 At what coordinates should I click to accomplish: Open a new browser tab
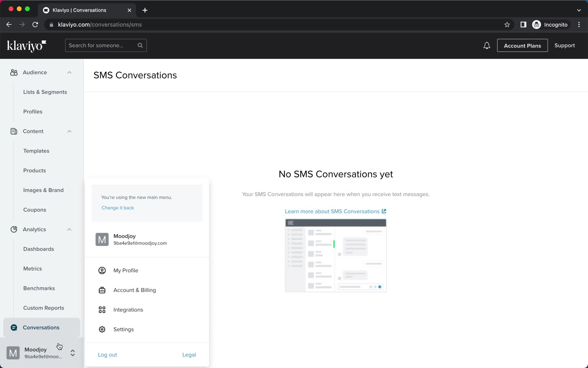coord(145,10)
